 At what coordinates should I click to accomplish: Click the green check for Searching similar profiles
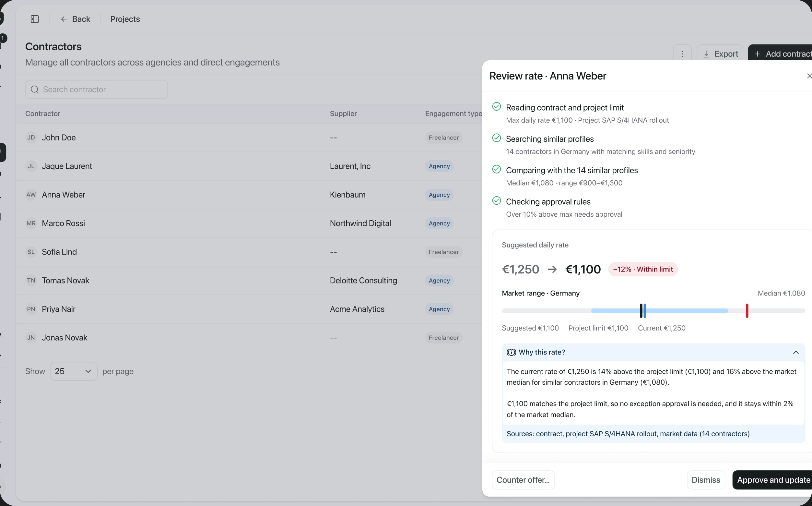[497, 138]
